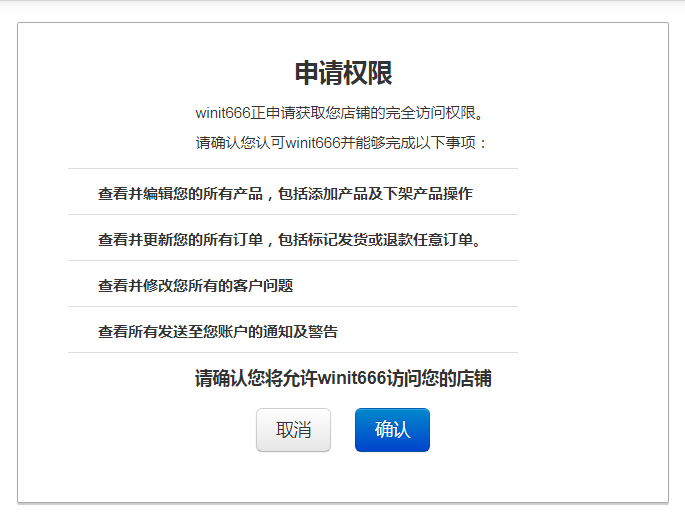This screenshot has width=685, height=526.
Task: Select the 申请权限 heading
Action: click(x=343, y=73)
